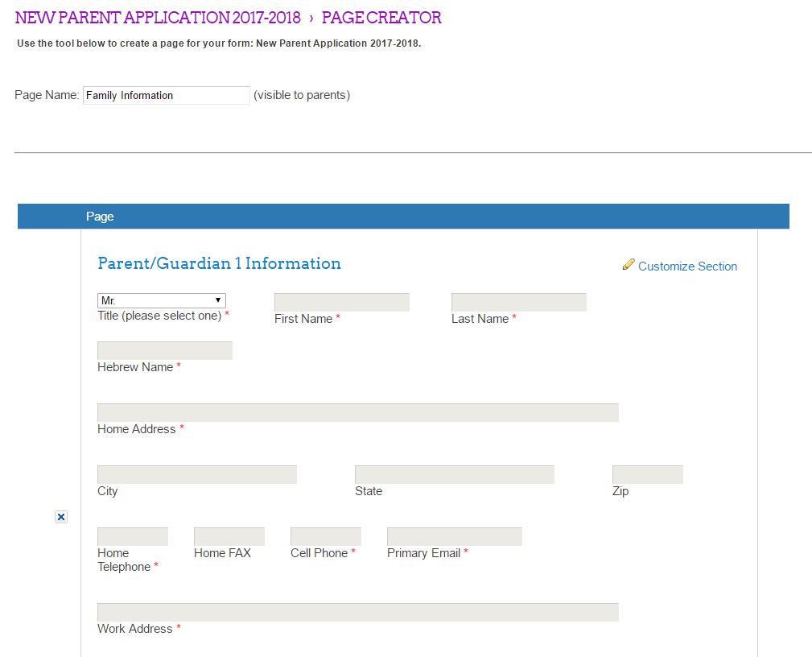Open the Title dropdown showing Mr.

coord(161,300)
